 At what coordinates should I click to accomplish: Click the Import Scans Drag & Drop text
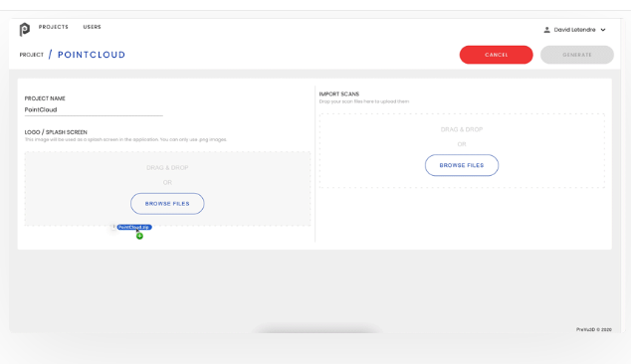point(462,129)
